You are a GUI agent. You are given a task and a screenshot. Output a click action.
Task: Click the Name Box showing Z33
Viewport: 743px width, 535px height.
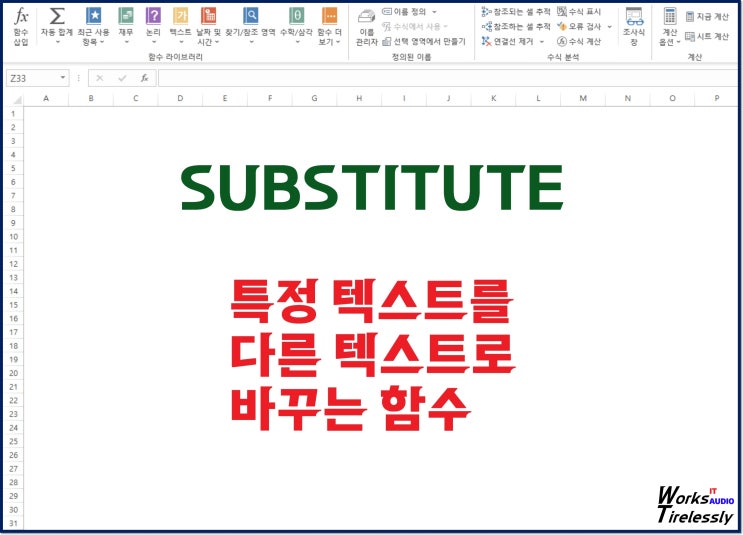point(32,78)
